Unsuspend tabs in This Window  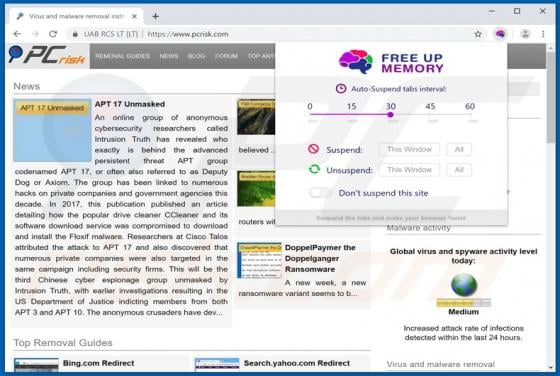(409, 170)
